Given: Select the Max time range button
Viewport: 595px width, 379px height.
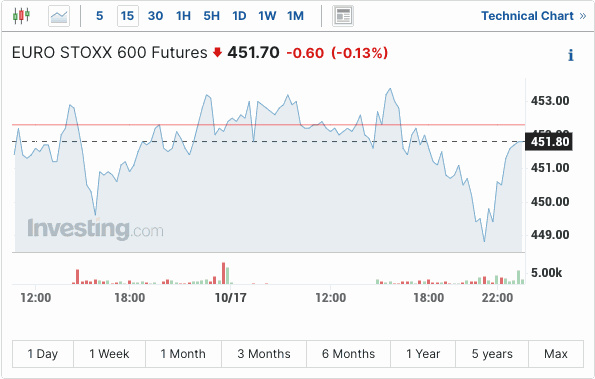Looking at the screenshot, I should coord(556,354).
